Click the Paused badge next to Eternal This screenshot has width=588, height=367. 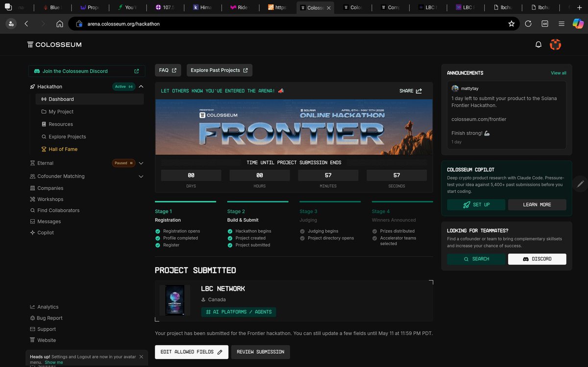[124, 163]
